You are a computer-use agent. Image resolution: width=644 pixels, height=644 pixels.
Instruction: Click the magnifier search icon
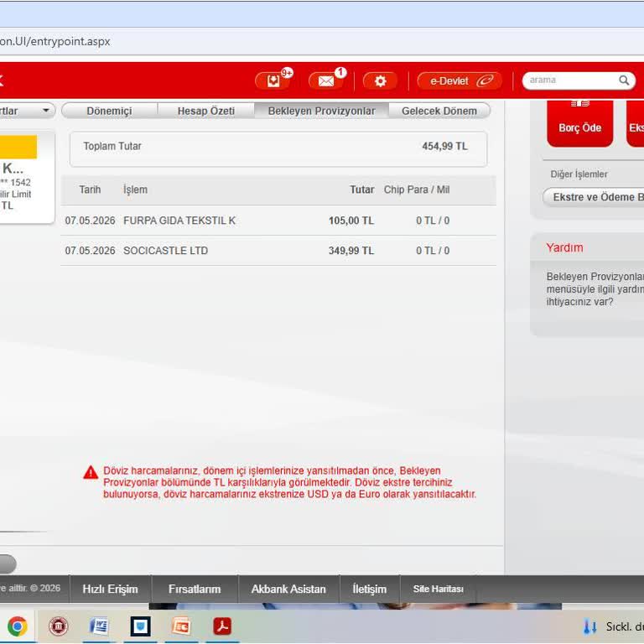tap(624, 80)
